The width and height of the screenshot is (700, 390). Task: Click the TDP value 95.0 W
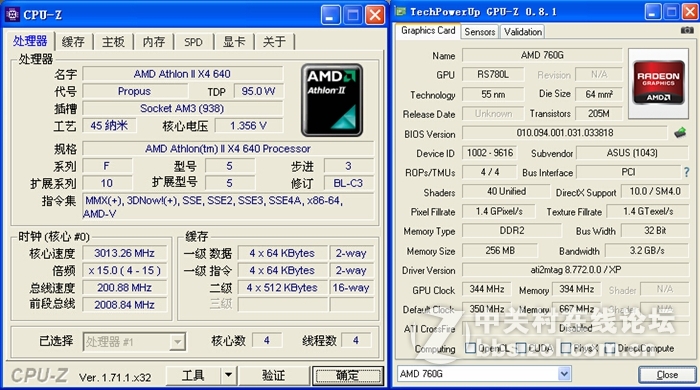(258, 91)
